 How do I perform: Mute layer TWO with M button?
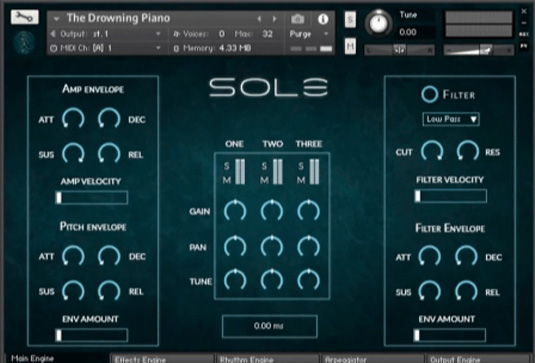(264, 180)
